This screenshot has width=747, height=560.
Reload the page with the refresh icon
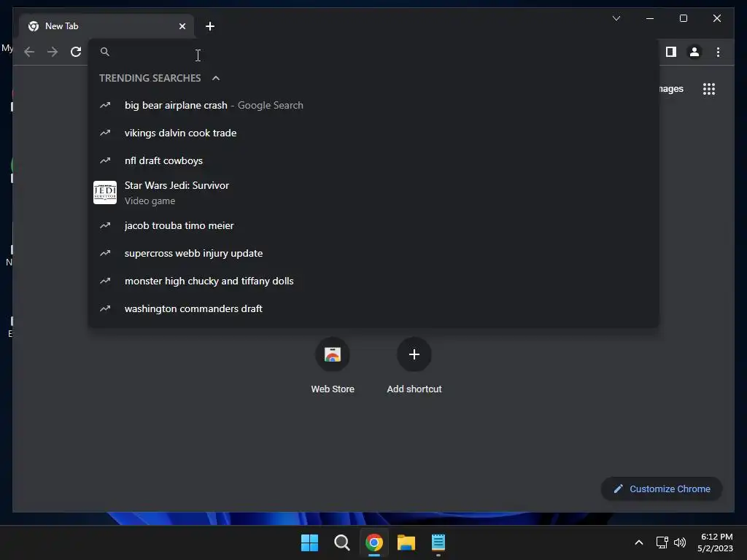point(76,52)
